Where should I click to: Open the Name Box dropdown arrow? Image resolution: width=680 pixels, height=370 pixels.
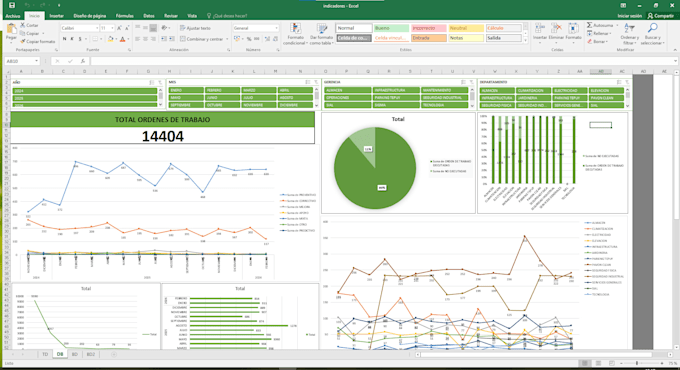click(x=36, y=61)
